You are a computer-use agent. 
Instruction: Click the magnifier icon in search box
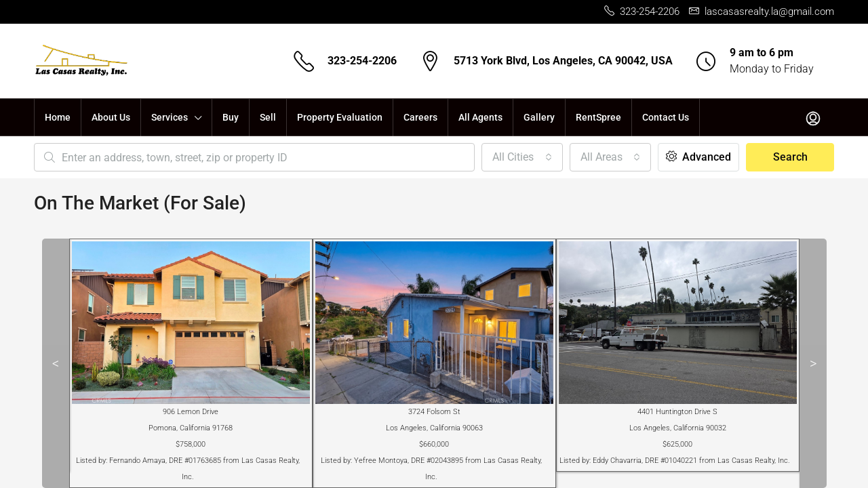point(49,157)
